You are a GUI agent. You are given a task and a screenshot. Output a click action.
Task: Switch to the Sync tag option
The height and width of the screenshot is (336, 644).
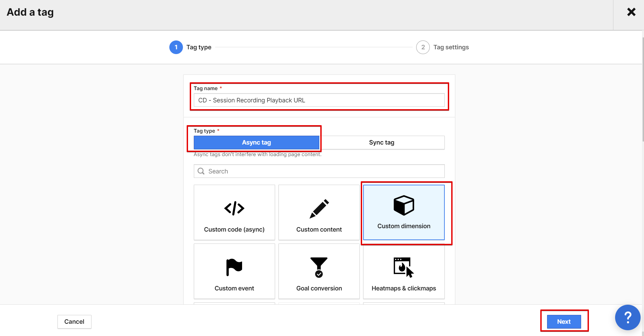(x=381, y=142)
